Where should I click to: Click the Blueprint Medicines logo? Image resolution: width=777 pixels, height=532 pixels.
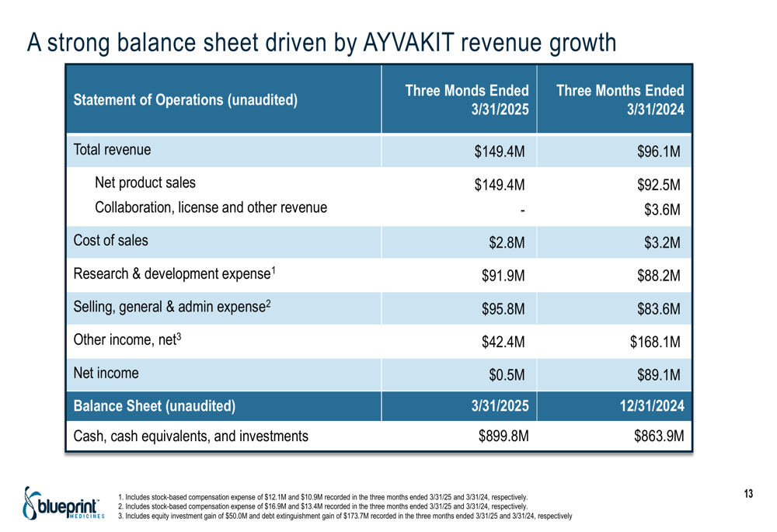(x=64, y=503)
